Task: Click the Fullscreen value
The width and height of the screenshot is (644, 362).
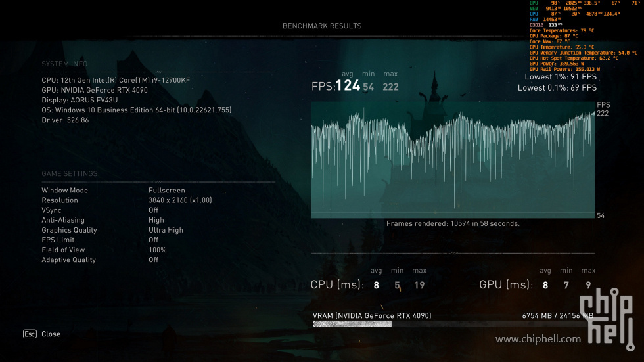Action: pyautogui.click(x=167, y=191)
